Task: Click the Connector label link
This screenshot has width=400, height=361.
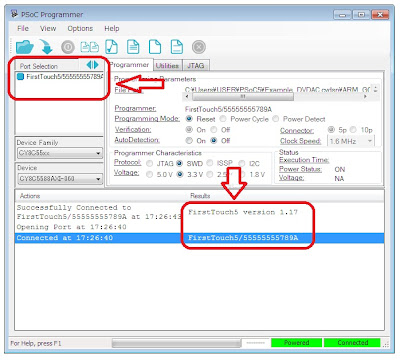Action: pos(297,130)
